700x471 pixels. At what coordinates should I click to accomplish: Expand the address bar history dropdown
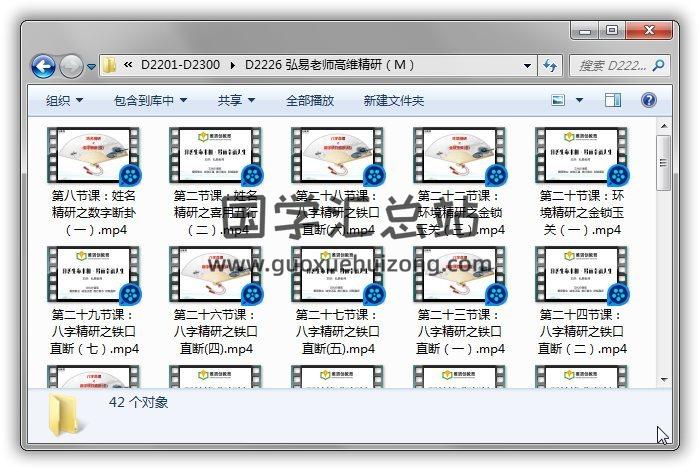point(528,65)
